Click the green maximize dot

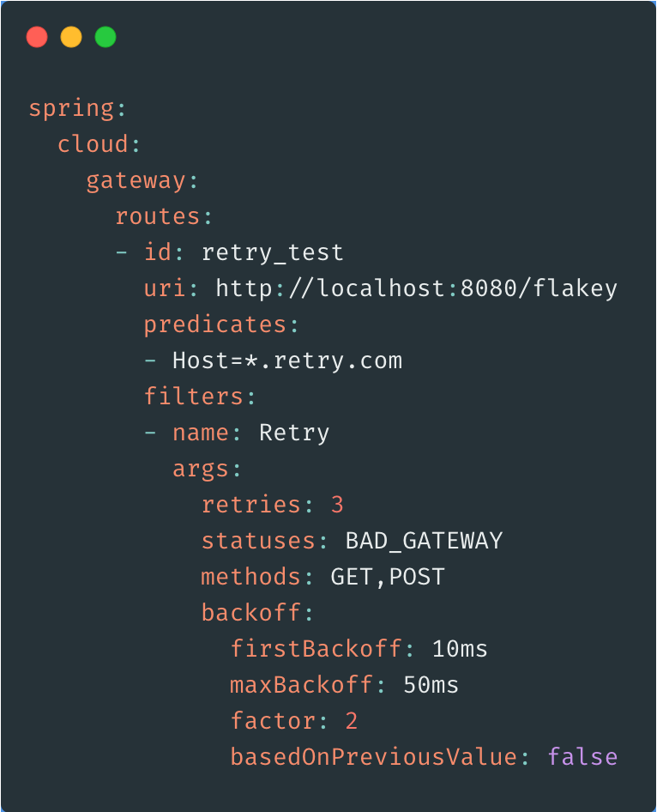click(105, 37)
